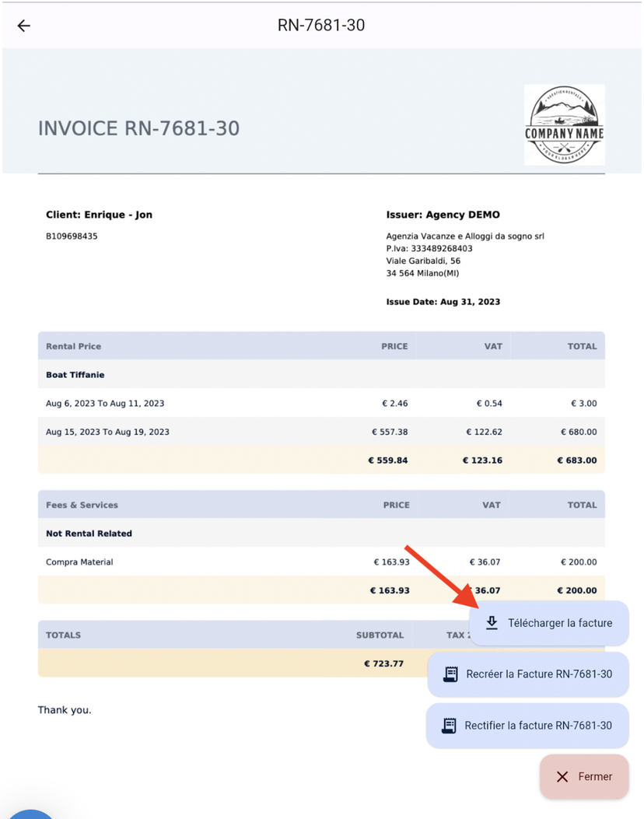Click the bold fees sum € 163.93
Screen dimensions: 644x819
pyautogui.click(x=390, y=590)
